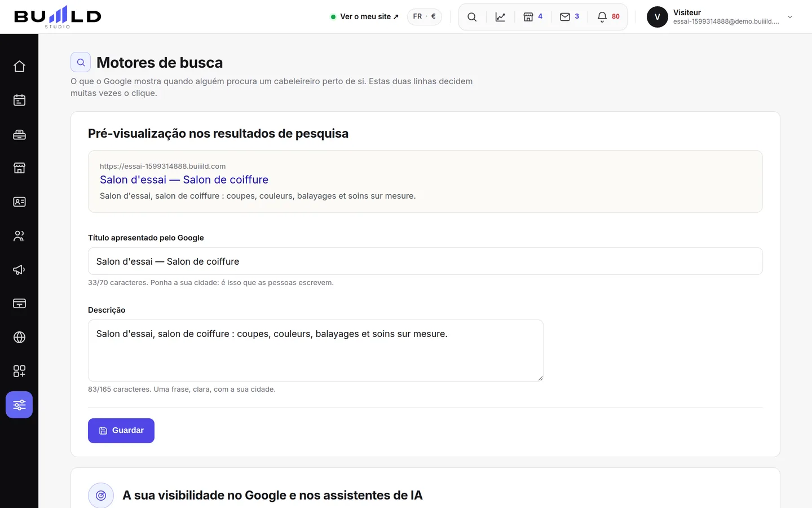Open the shop orders icon with badge 4
The image size is (812, 508).
(533, 17)
